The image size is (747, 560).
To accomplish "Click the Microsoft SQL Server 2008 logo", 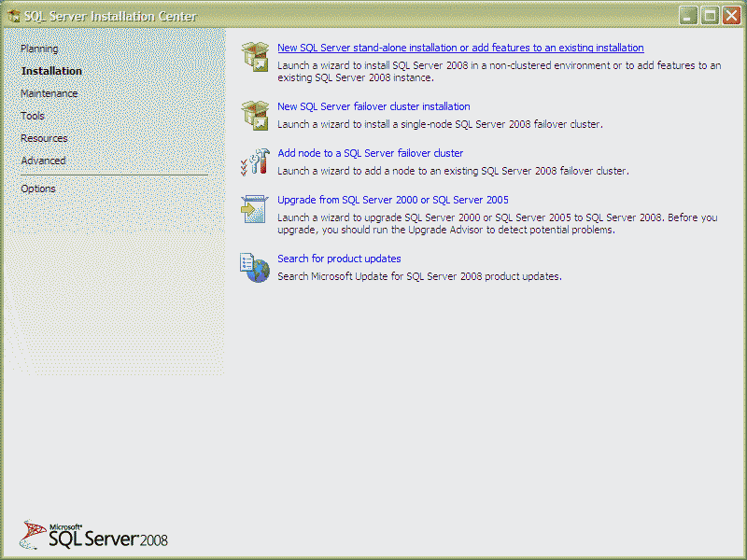I will (94, 535).
